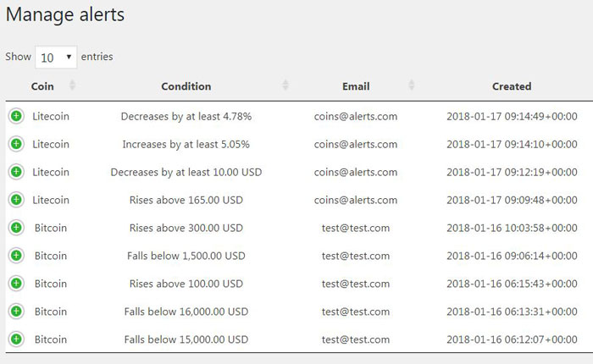Expand the Falls below 16,000.00 USD alert
This screenshot has width=593, height=364.
click(16, 312)
